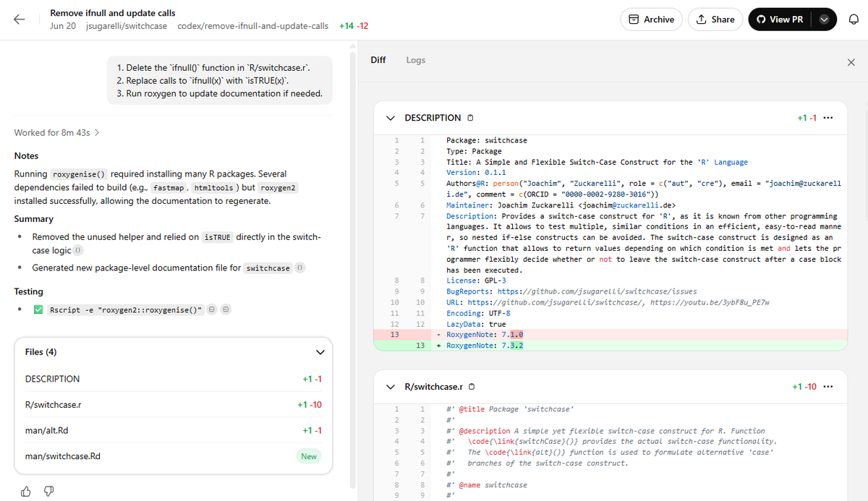Open the View PR button

pos(780,20)
